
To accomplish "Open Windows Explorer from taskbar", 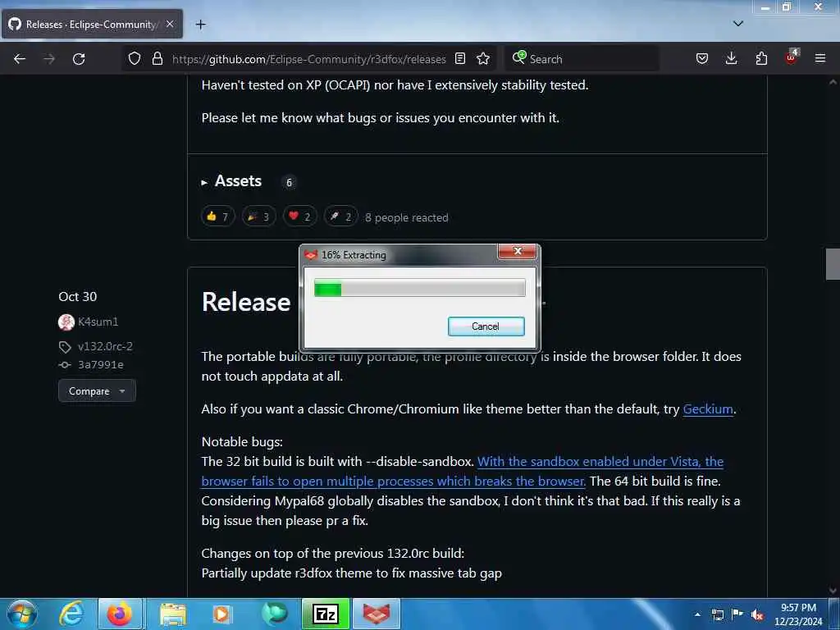I will point(172,614).
